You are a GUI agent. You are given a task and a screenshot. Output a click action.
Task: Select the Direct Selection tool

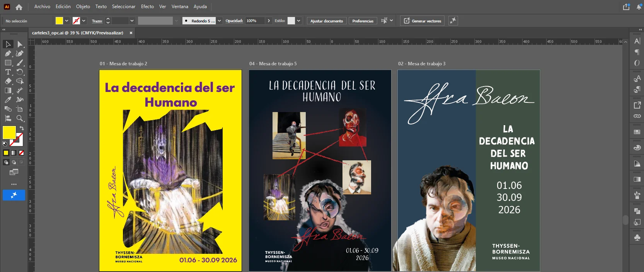click(x=20, y=44)
